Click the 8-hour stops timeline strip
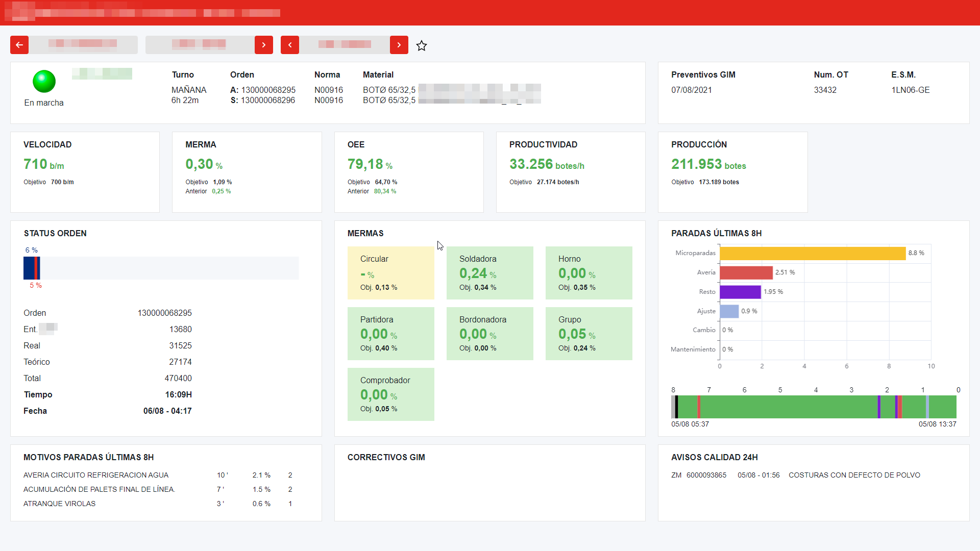The height and width of the screenshot is (551, 980). pos(814,407)
